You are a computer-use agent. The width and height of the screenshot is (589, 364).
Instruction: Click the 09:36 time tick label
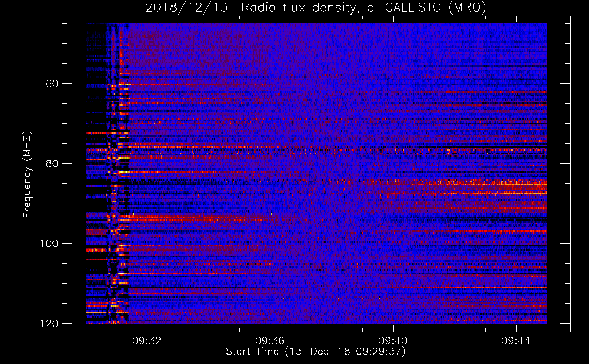[x=270, y=341]
